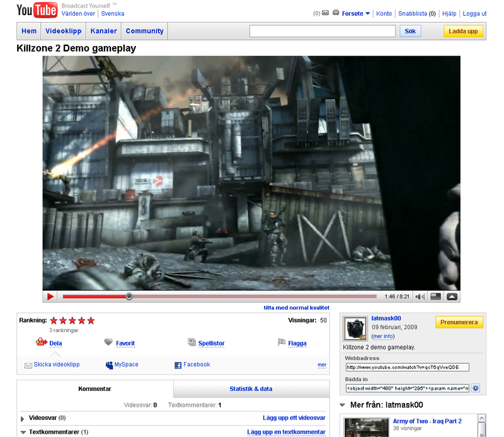Rate the video with the fifth star
Image resolution: width=504 pixels, height=437 pixels.
(x=91, y=320)
